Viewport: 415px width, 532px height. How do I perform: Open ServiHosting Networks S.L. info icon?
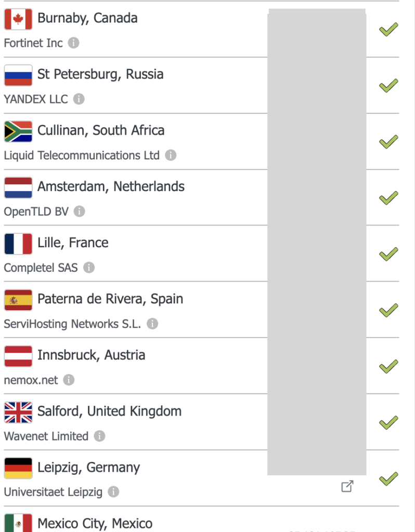click(x=152, y=324)
